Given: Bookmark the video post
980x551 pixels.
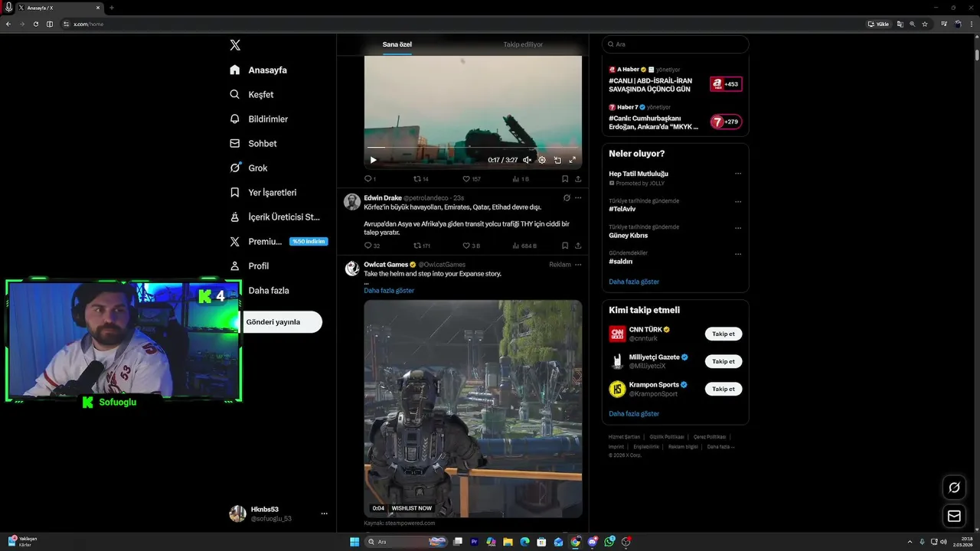Looking at the screenshot, I should point(565,179).
